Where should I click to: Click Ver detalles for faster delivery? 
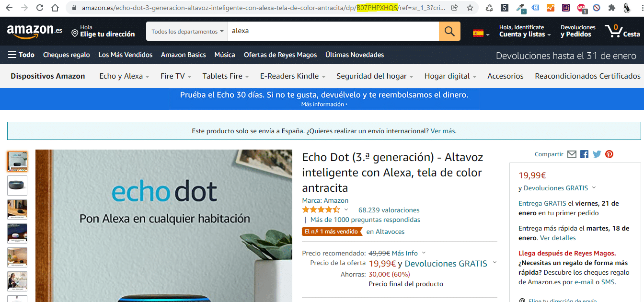[x=558, y=237]
